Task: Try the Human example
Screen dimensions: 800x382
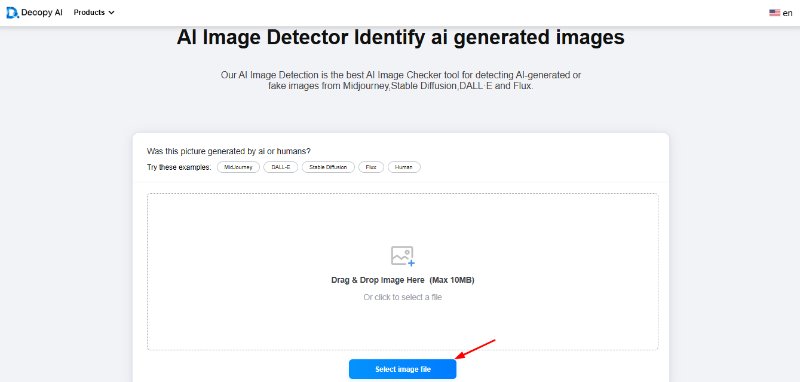Action: [x=404, y=167]
